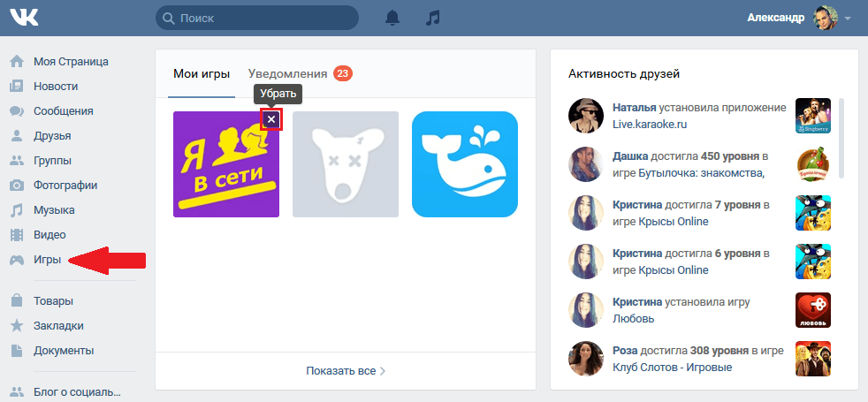The image size is (868, 402).
Task: Open Наталья name link
Action: [634, 108]
